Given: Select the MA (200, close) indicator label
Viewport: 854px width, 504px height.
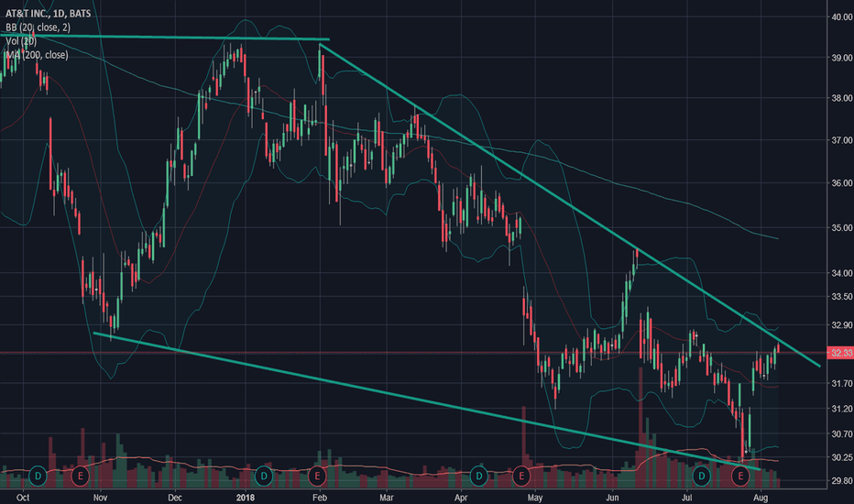Looking at the screenshot, I should tap(37, 54).
